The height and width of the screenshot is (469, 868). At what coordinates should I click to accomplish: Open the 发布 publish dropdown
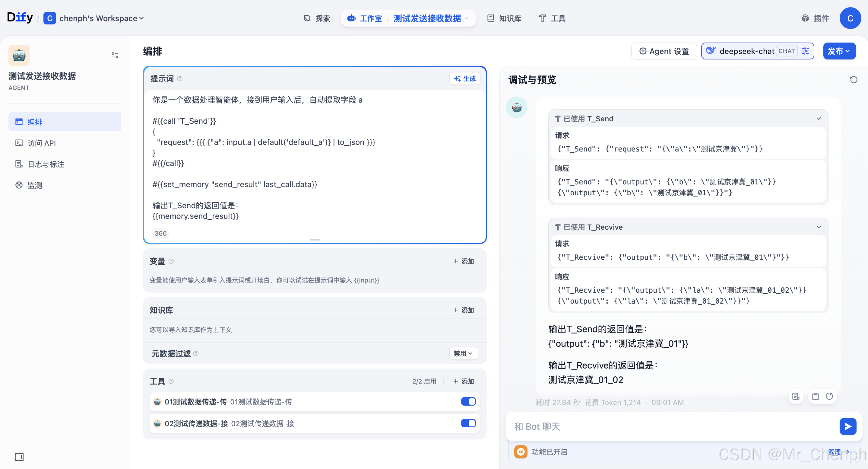(839, 51)
